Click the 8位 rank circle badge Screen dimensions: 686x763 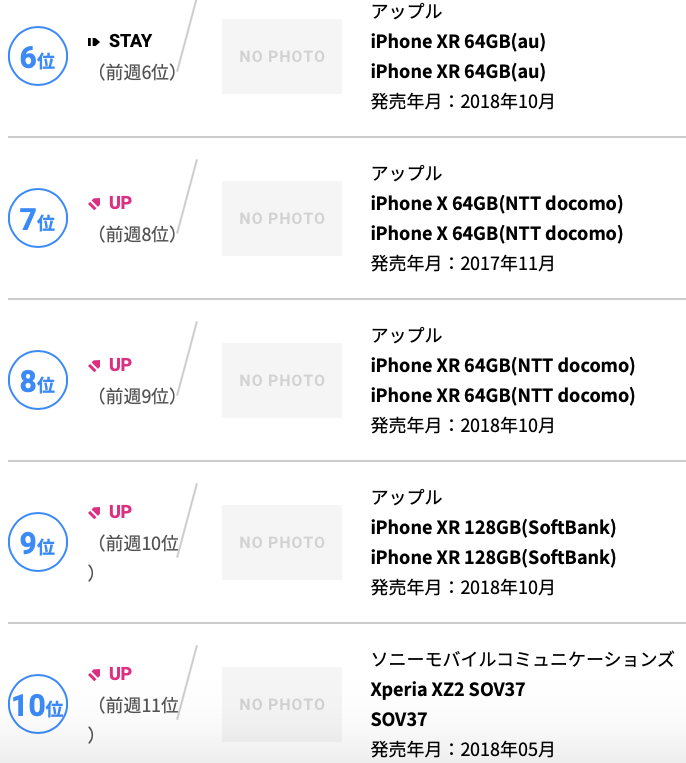coord(38,381)
